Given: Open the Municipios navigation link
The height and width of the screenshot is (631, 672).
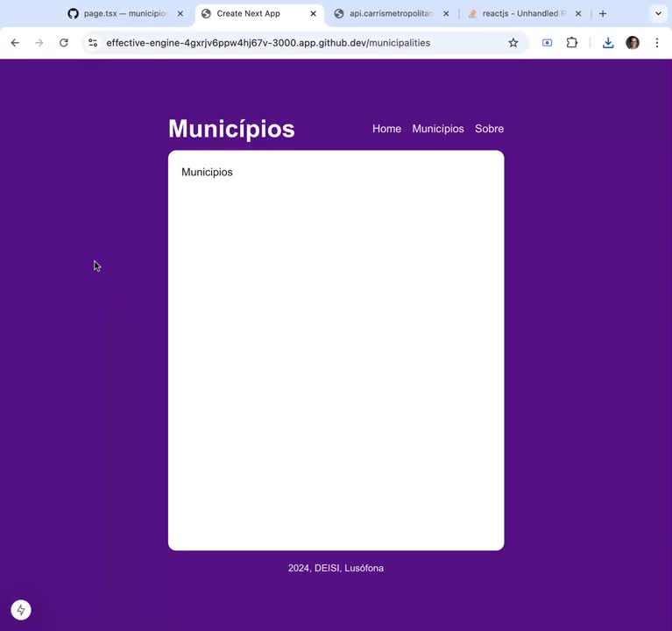Looking at the screenshot, I should point(438,129).
